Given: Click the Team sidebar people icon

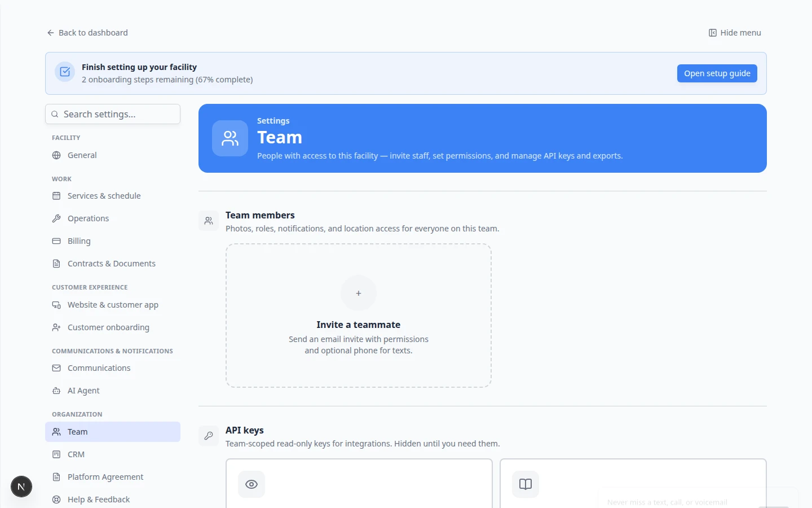Looking at the screenshot, I should pyautogui.click(x=56, y=432).
